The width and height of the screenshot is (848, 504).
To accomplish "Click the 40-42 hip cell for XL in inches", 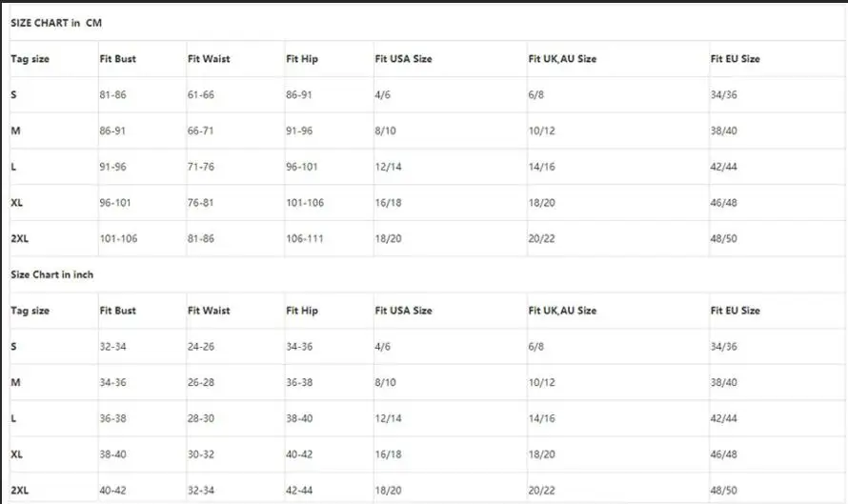I will click(299, 454).
